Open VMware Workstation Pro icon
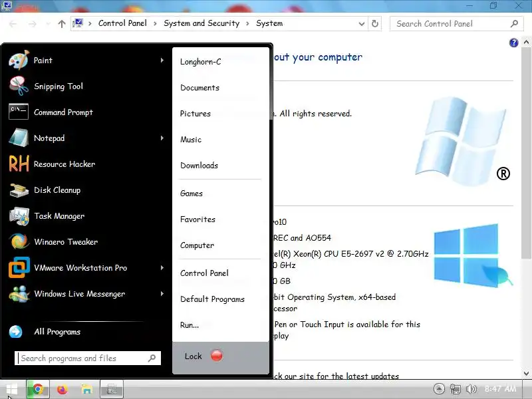 [x=19, y=268]
